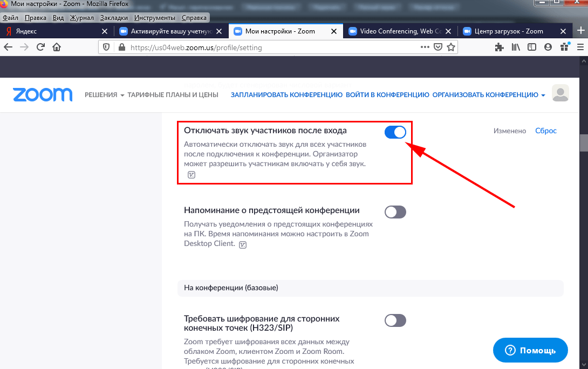Open the Инструменты menu item

point(155,17)
